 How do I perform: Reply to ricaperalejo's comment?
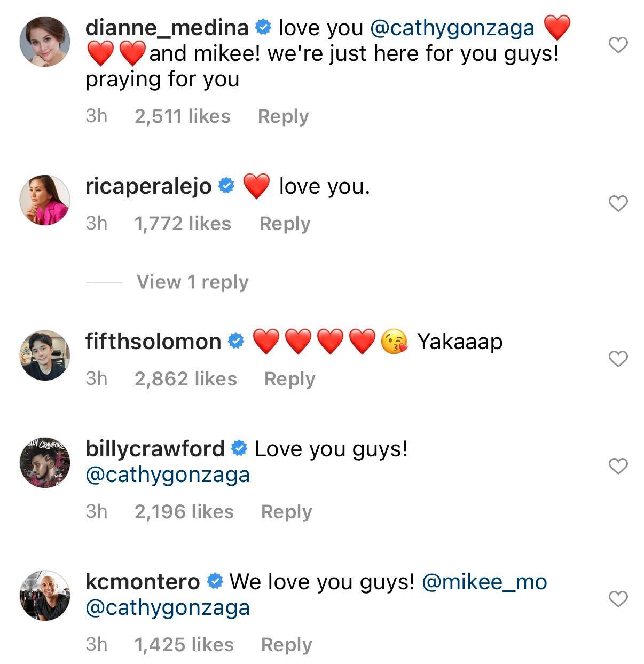285,224
